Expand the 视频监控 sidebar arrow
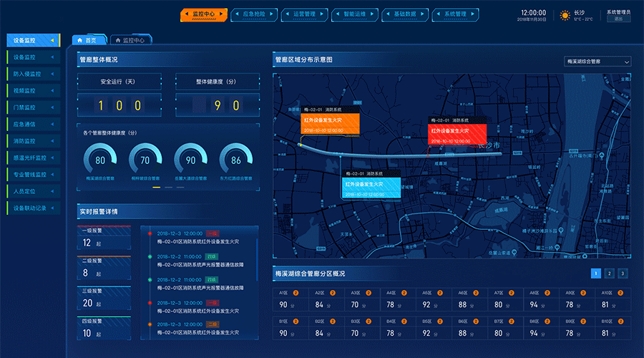 tap(52, 90)
